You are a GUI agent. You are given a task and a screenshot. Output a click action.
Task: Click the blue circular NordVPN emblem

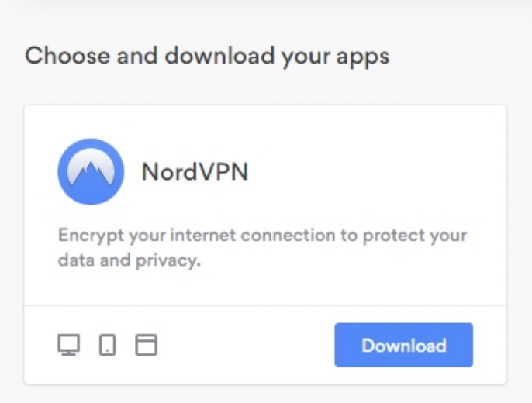[91, 171]
